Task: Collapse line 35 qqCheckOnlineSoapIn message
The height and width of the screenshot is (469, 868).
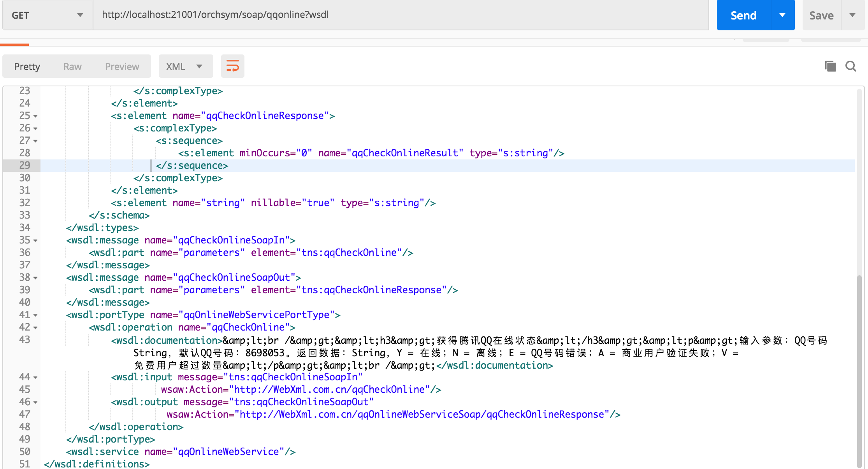Action: click(x=35, y=241)
